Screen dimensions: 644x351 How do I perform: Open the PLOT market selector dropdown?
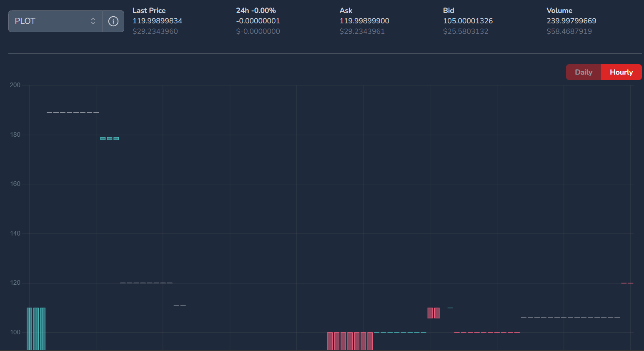55,21
